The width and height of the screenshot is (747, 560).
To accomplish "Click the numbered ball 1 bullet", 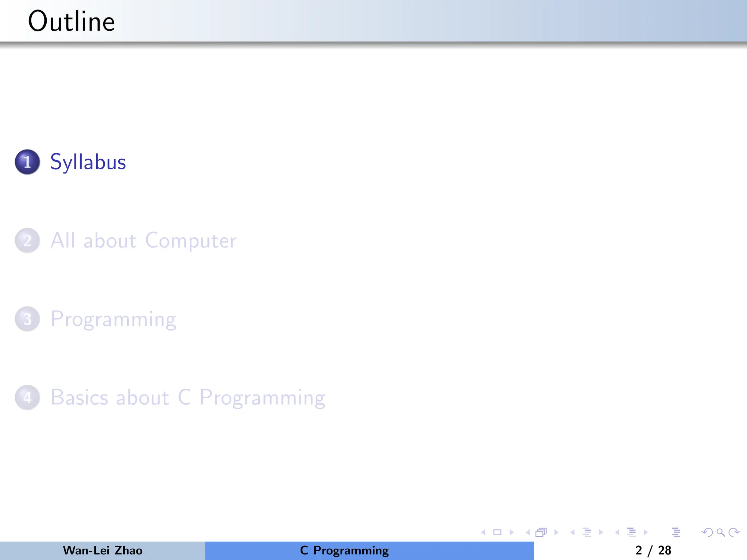I will (x=27, y=162).
